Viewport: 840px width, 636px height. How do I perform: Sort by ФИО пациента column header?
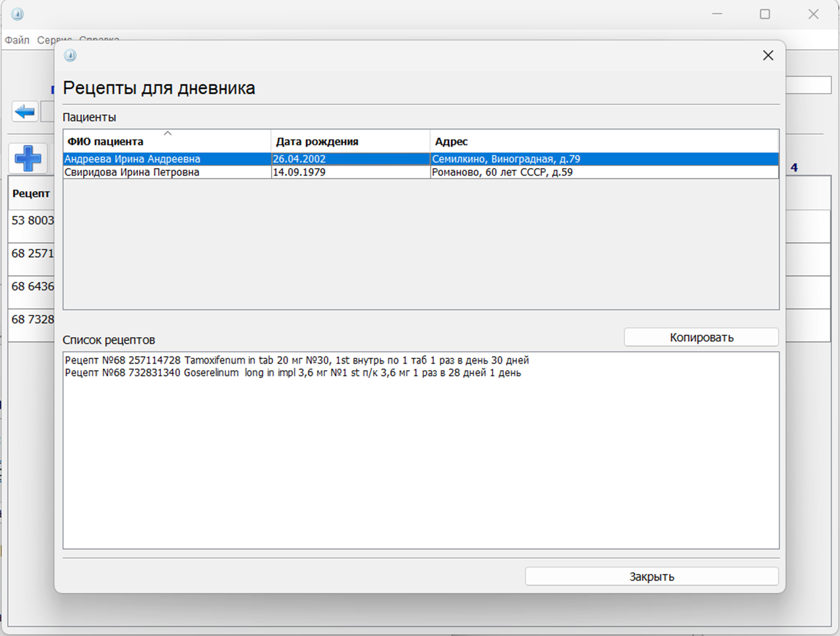[x=105, y=142]
